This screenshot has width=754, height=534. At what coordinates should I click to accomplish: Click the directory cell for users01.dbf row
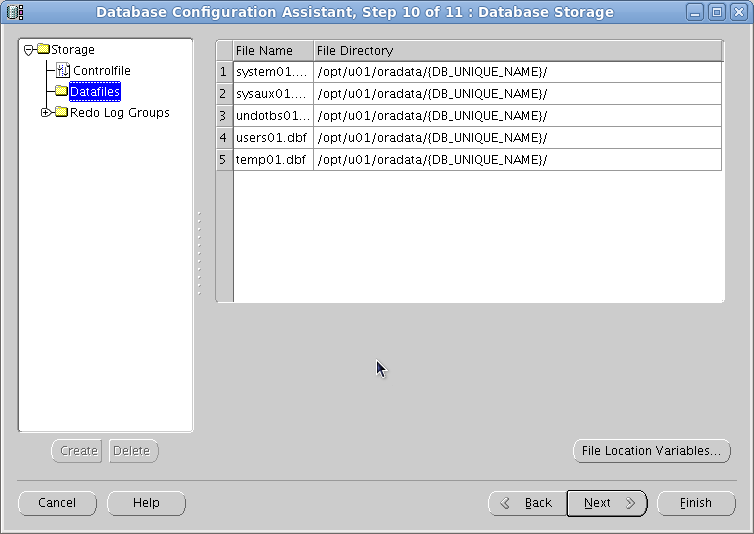(x=518, y=138)
